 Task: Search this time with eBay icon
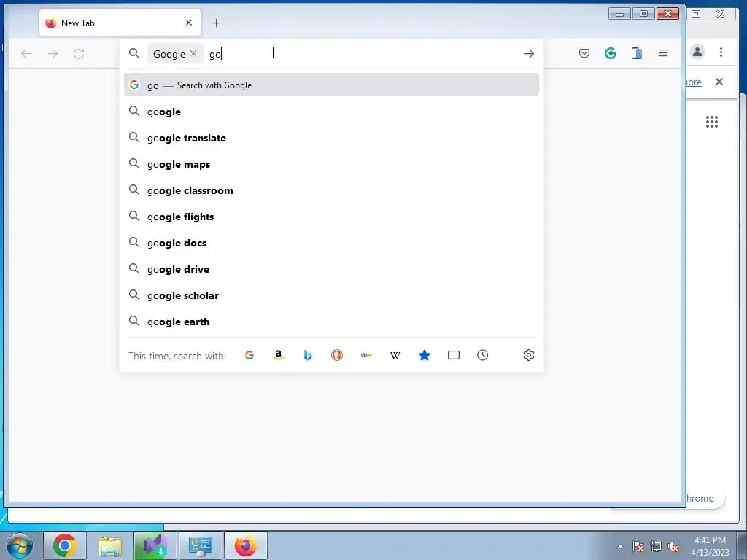(x=366, y=355)
